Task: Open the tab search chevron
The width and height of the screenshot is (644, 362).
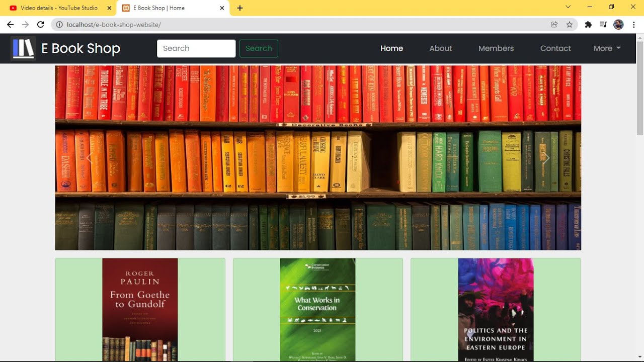Action: (x=568, y=7)
